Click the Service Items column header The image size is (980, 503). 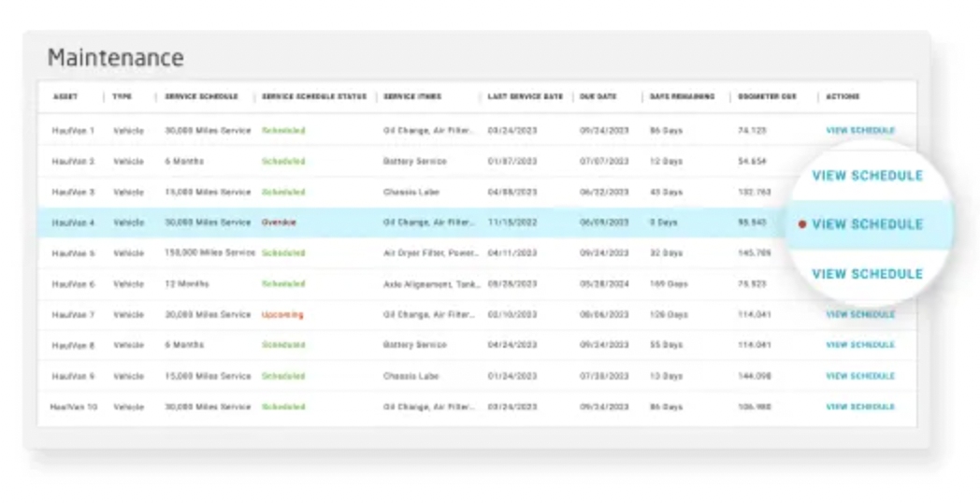(412, 96)
